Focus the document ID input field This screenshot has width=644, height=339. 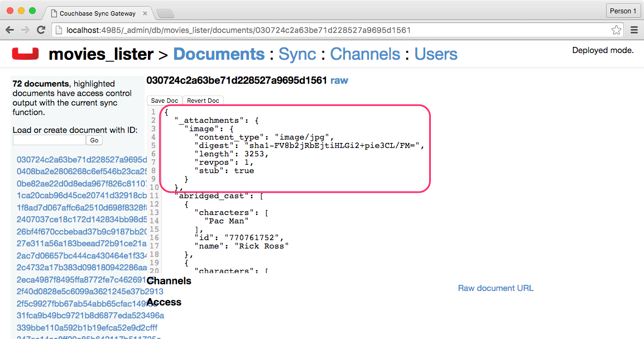(x=49, y=140)
